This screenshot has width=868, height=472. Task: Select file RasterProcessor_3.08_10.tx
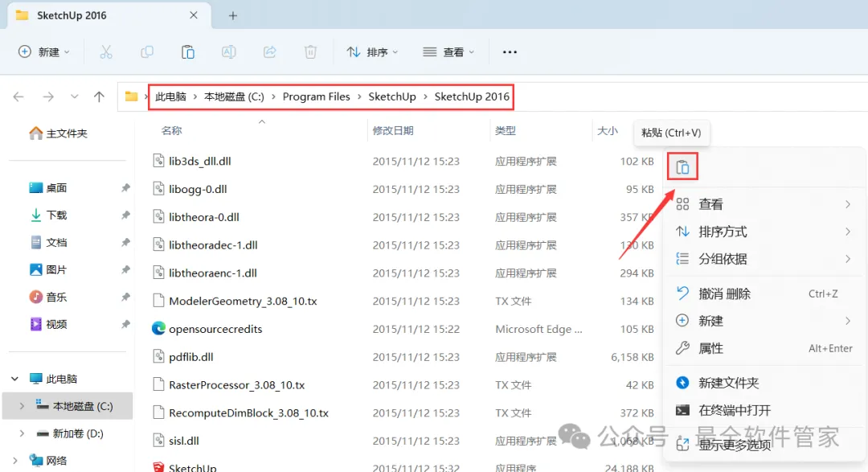(237, 385)
